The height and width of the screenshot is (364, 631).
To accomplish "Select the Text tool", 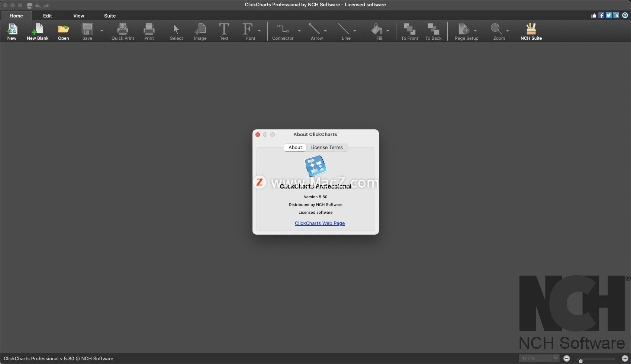I will tap(224, 29).
